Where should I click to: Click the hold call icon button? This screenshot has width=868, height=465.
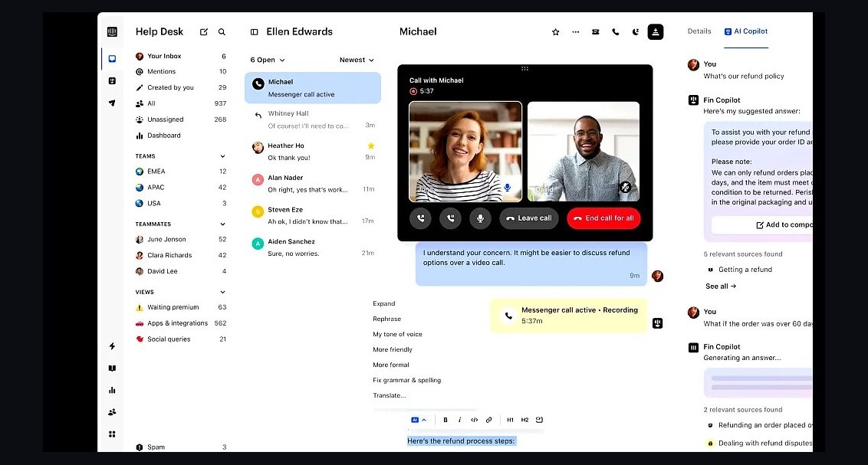tap(450, 218)
